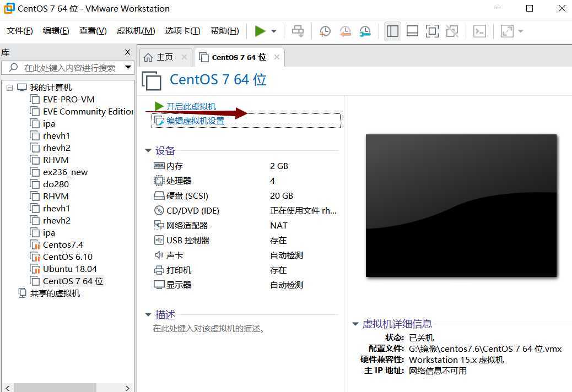Collapse the 描述 section
Screen dimensions: 572x392
(148, 314)
